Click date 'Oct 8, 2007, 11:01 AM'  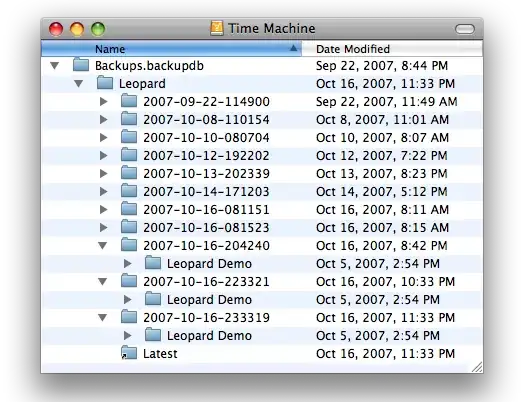382,120
